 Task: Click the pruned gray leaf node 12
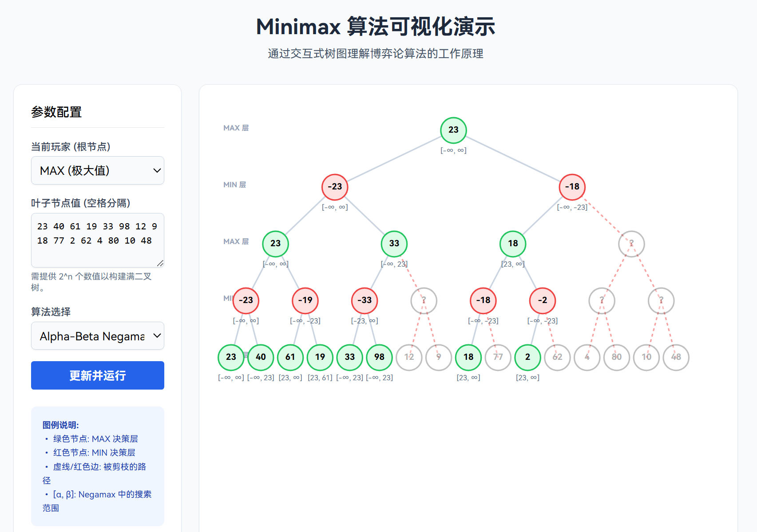409,357
